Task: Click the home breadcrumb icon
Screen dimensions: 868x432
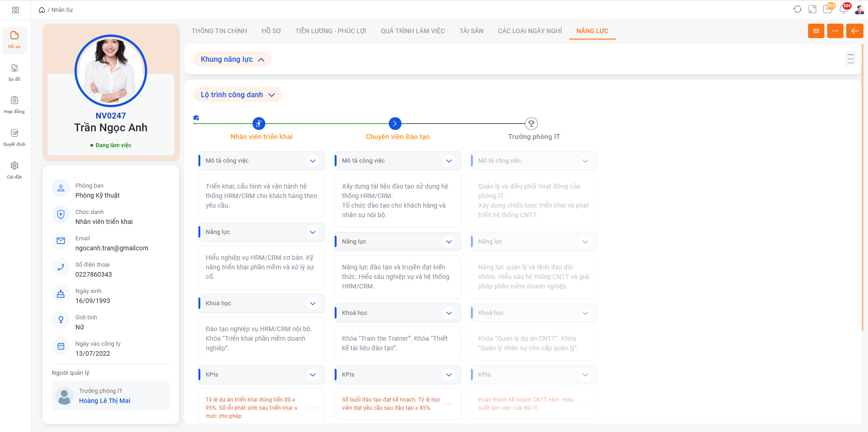Action: [x=42, y=10]
